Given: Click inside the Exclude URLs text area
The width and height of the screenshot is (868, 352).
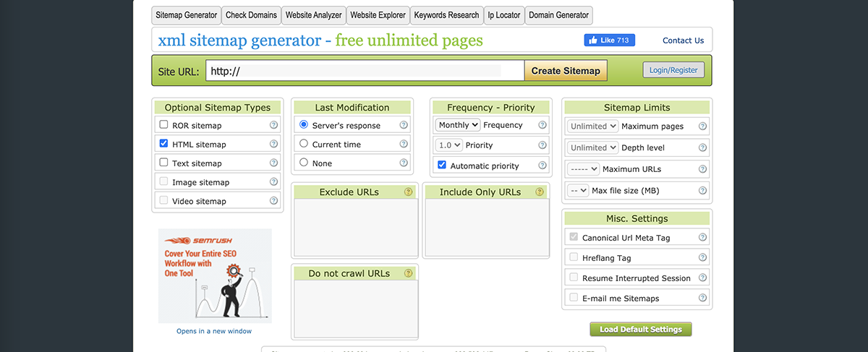Looking at the screenshot, I should (x=354, y=228).
